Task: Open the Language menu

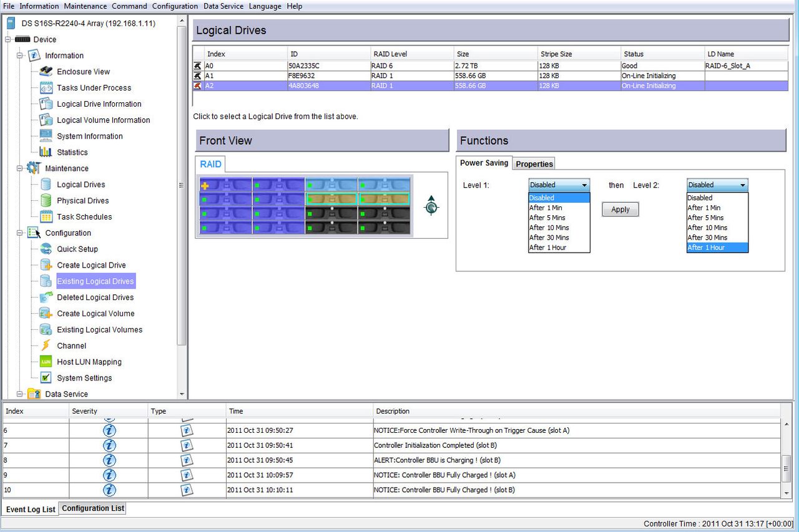Action: coord(265,6)
